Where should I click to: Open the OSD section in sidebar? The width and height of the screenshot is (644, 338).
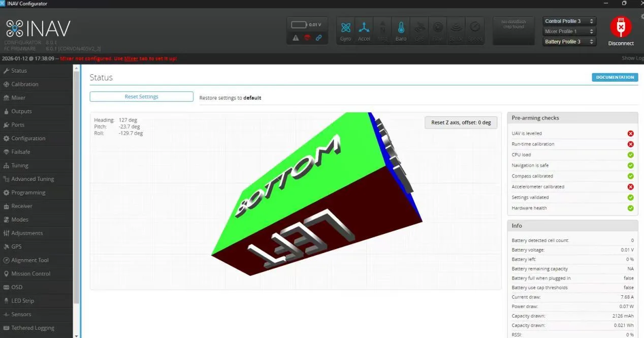[37, 287]
